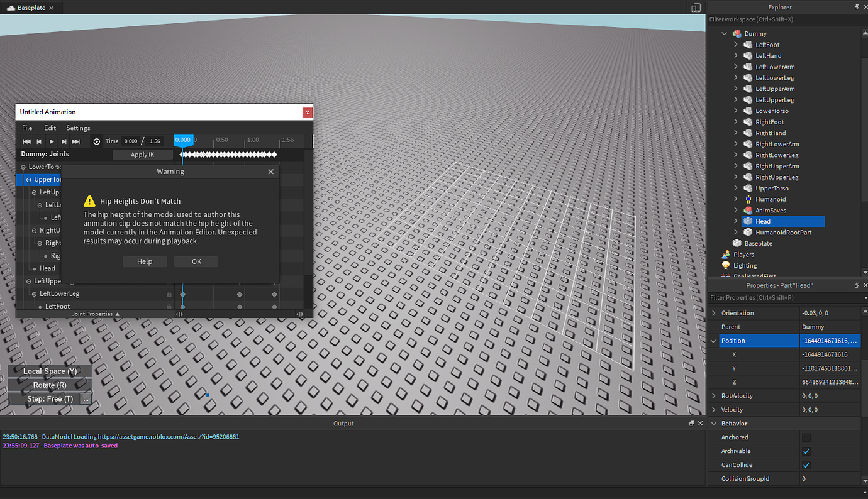Expand the Orientation property

pyautogui.click(x=713, y=313)
